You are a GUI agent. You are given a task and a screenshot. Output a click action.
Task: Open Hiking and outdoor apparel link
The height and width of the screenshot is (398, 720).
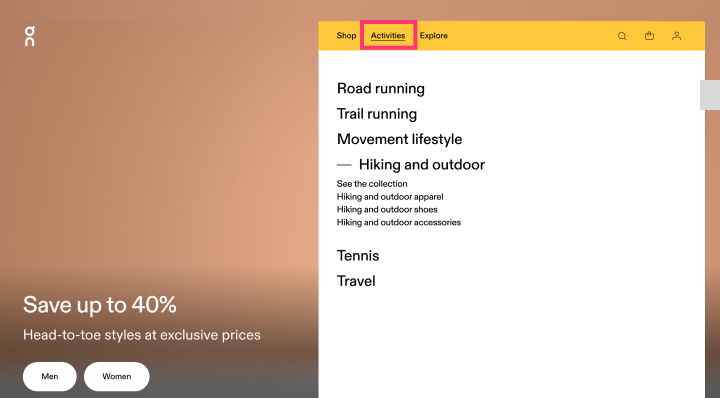click(390, 196)
